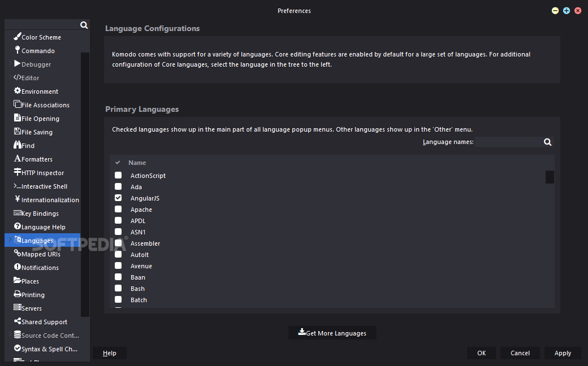
Task: Check the Bash language checkbox
Action: (x=118, y=288)
